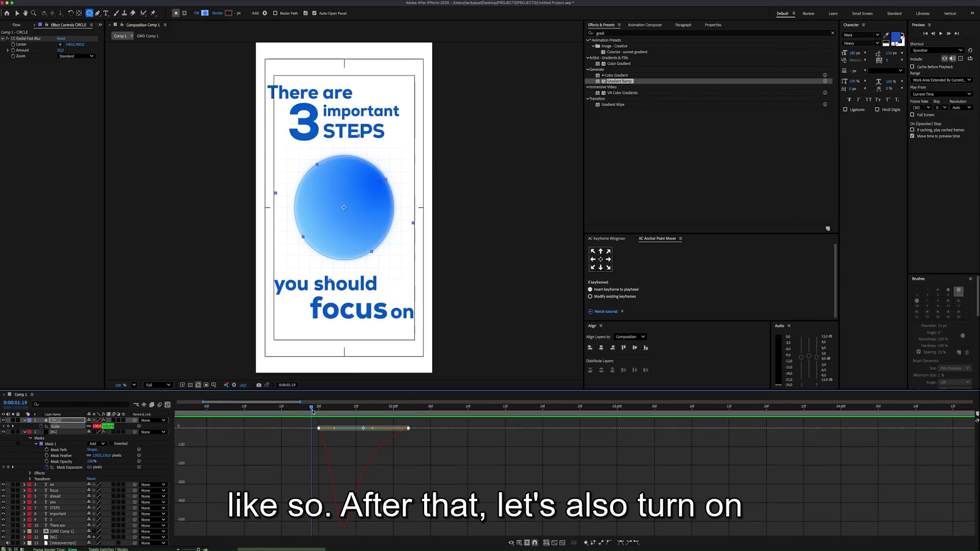
Task: Select the Puppet Pin tool
Action: click(153, 13)
